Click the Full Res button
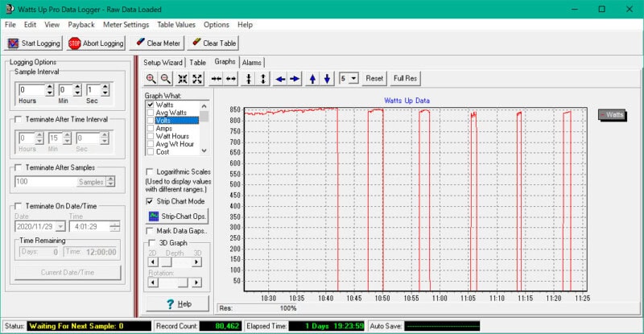Screen dimensions: 644x334 click(x=405, y=79)
